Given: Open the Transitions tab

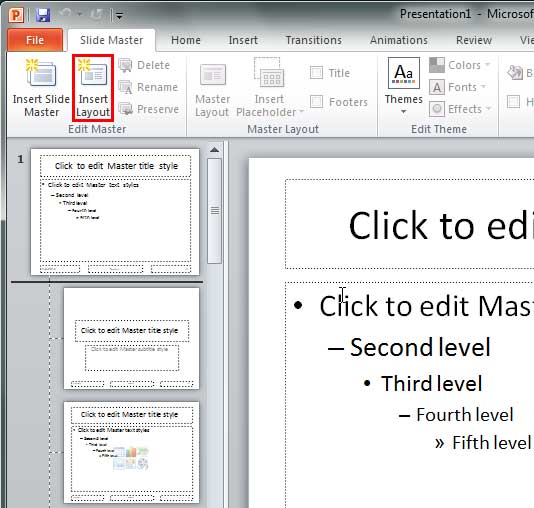Looking at the screenshot, I should pyautogui.click(x=314, y=40).
